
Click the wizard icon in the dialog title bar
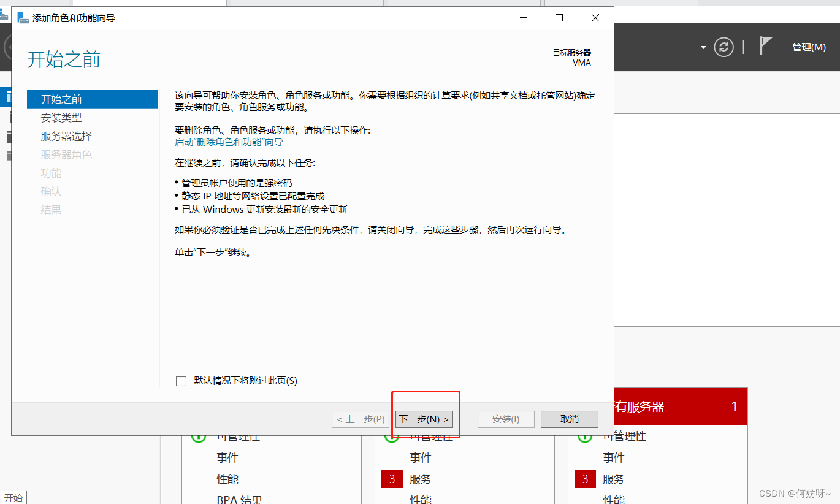coord(23,18)
